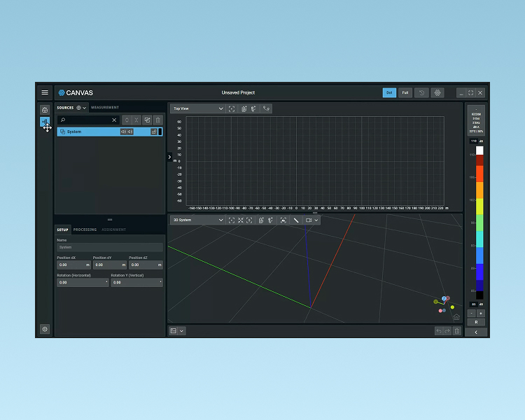Reset 3D view with home icon
This screenshot has height=420, width=525.
[x=456, y=317]
